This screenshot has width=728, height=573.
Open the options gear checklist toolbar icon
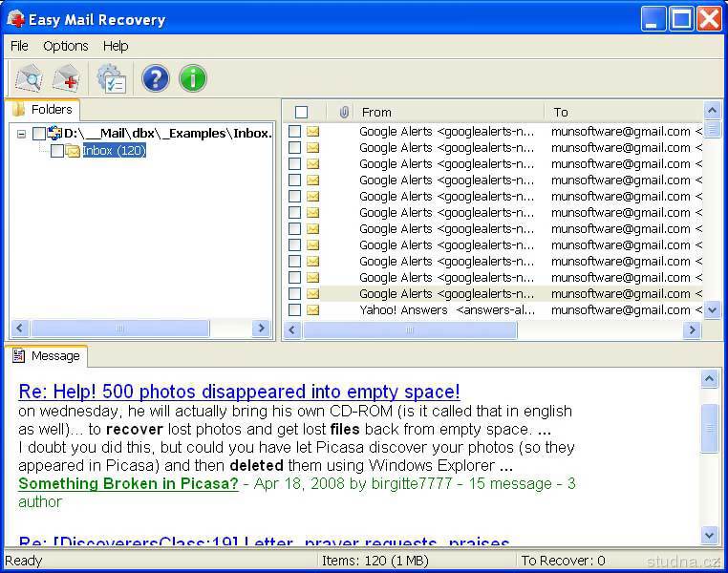tap(111, 78)
